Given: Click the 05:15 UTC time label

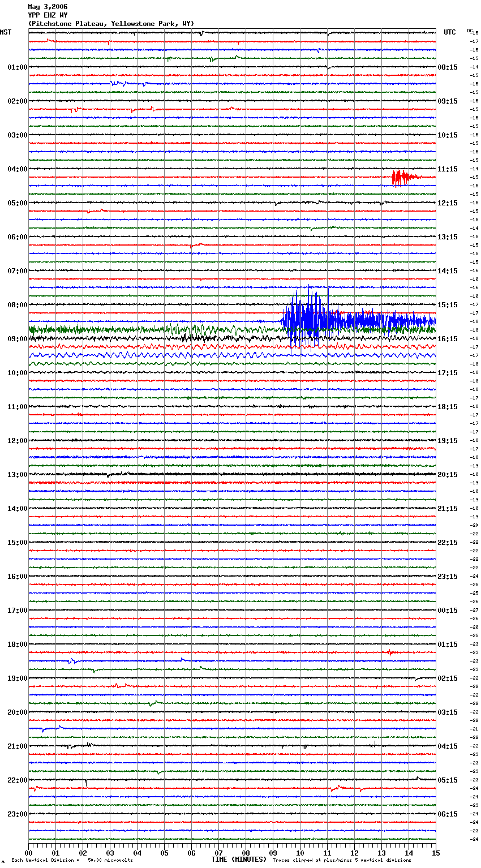Looking at the screenshot, I should (448, 780).
